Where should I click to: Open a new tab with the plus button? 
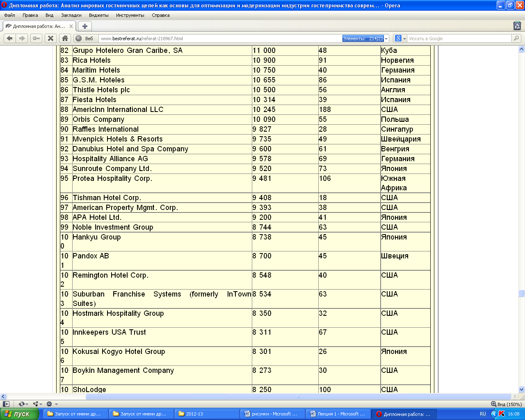[x=85, y=26]
